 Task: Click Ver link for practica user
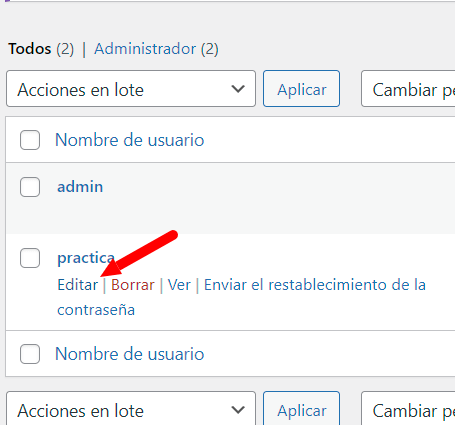pyautogui.click(x=179, y=285)
